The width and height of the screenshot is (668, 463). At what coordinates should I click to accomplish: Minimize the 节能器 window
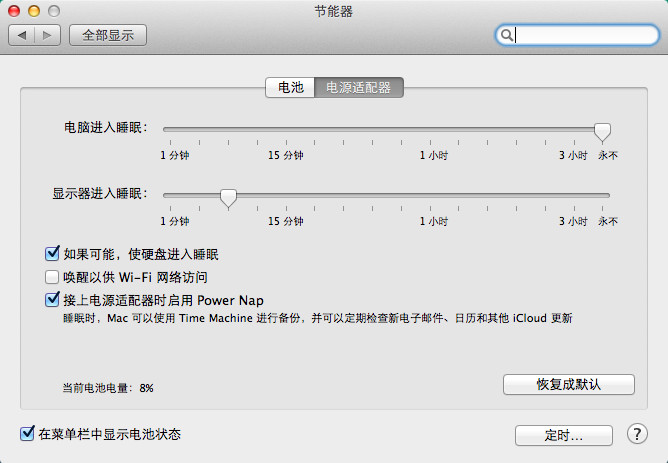[x=34, y=12]
